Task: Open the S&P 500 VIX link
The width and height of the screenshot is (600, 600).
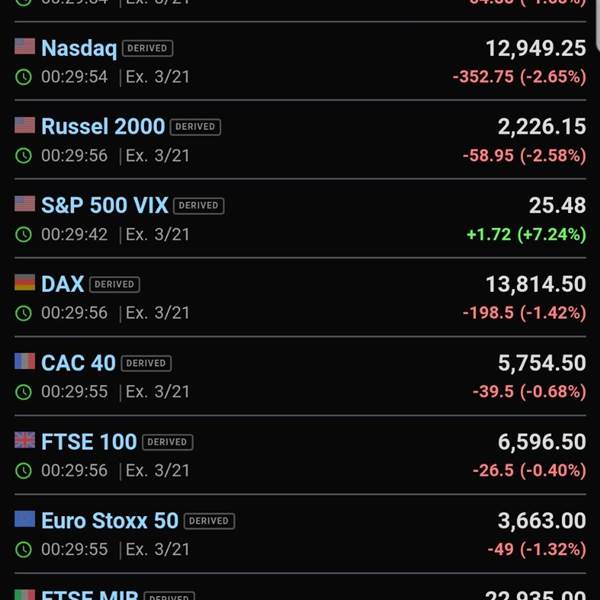Action: tap(104, 205)
